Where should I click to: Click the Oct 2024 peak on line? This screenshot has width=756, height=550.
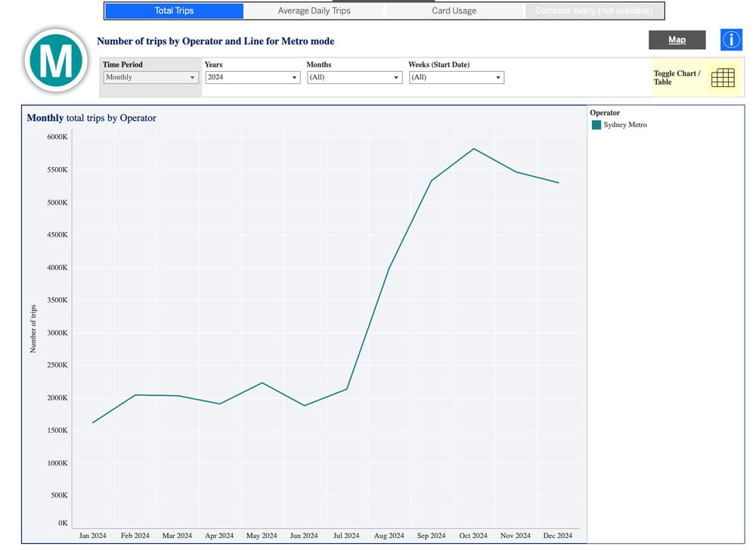coord(474,149)
